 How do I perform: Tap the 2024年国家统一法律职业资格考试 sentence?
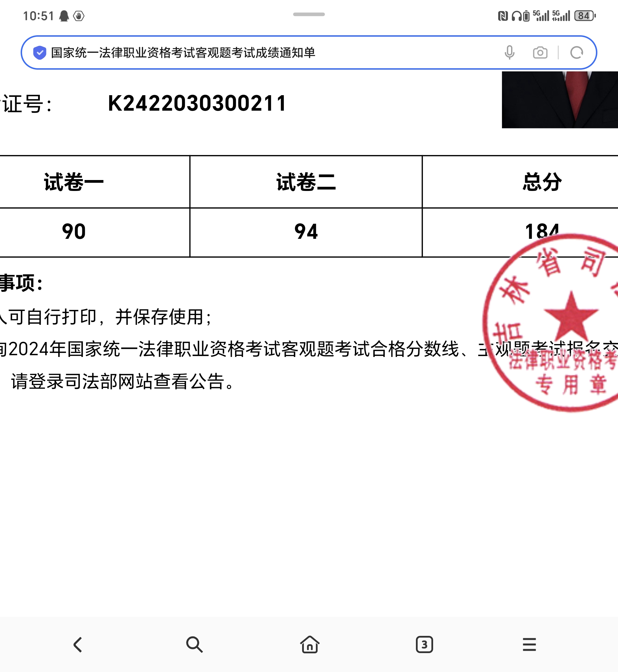(x=309, y=349)
